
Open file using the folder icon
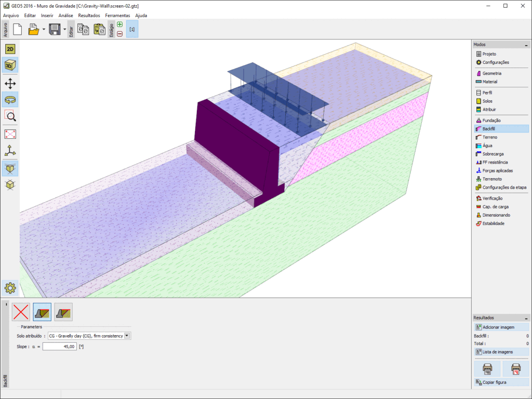(33, 29)
